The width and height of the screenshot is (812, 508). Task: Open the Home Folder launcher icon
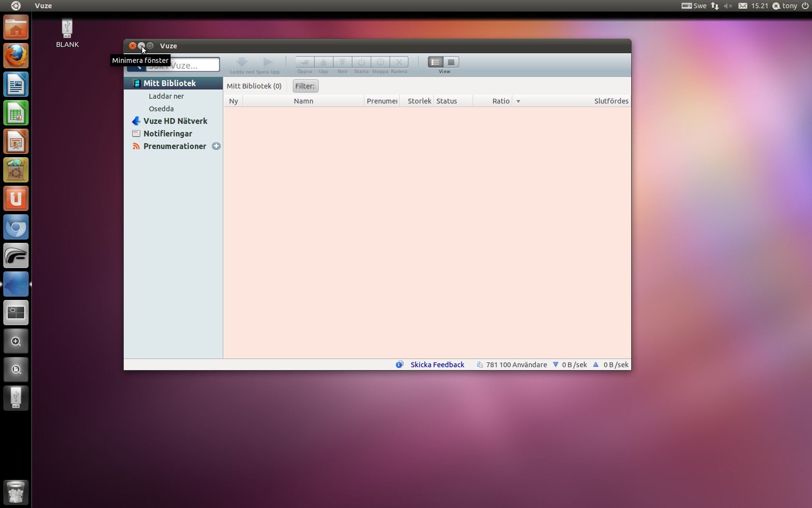tap(16, 28)
